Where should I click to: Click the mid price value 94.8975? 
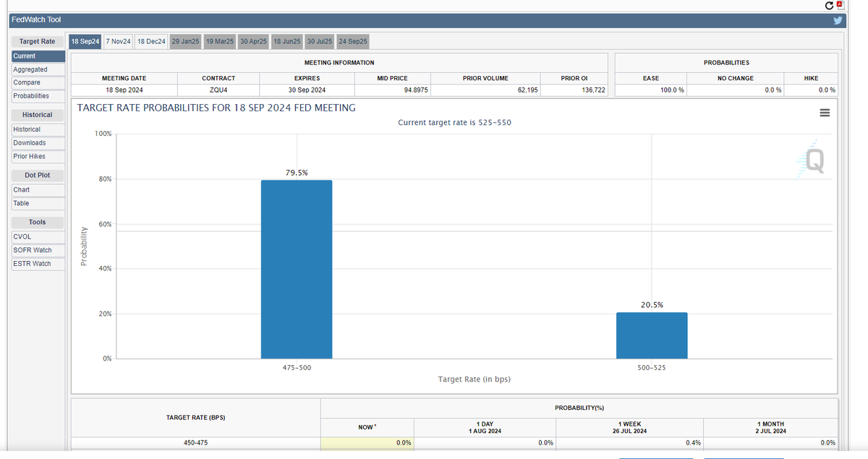coord(416,90)
